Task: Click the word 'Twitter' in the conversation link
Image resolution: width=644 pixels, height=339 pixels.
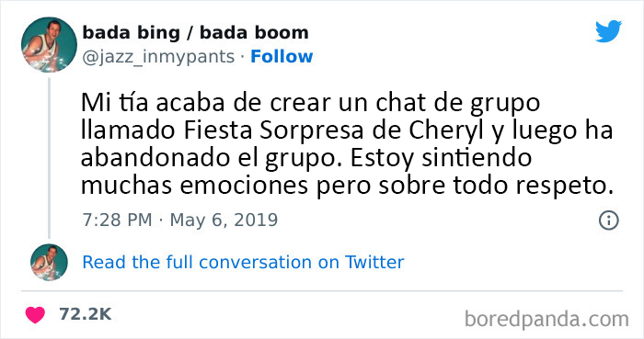Action: [374, 263]
